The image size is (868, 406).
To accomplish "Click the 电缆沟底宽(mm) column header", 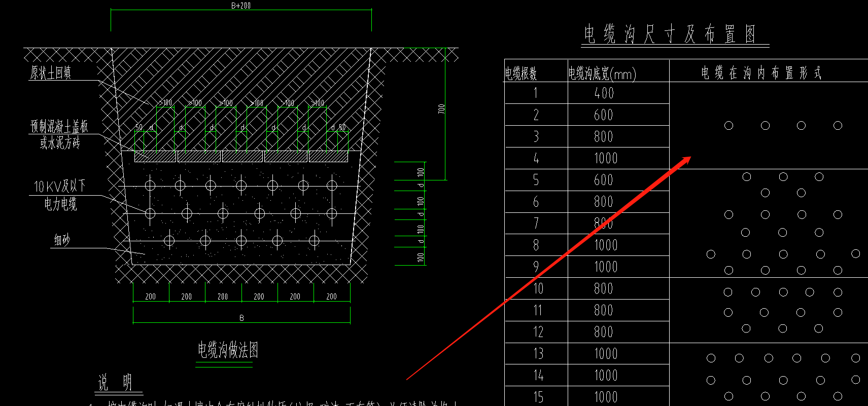I will tap(602, 74).
